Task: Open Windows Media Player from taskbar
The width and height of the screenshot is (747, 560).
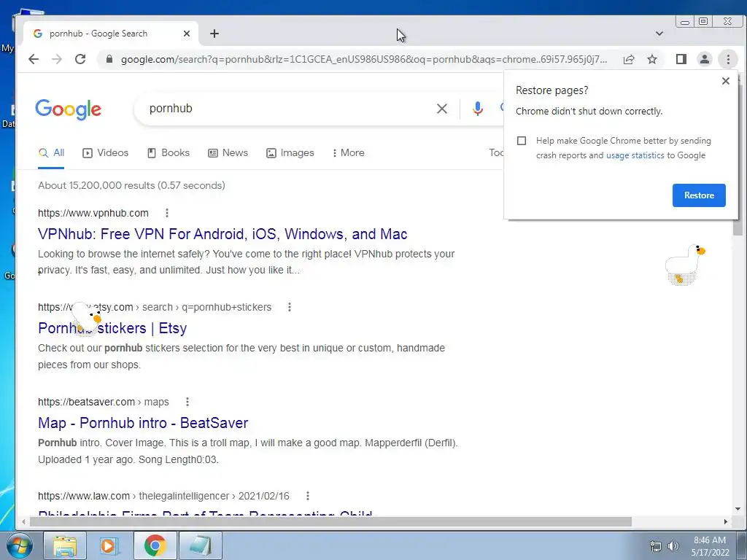Action: tap(109, 545)
